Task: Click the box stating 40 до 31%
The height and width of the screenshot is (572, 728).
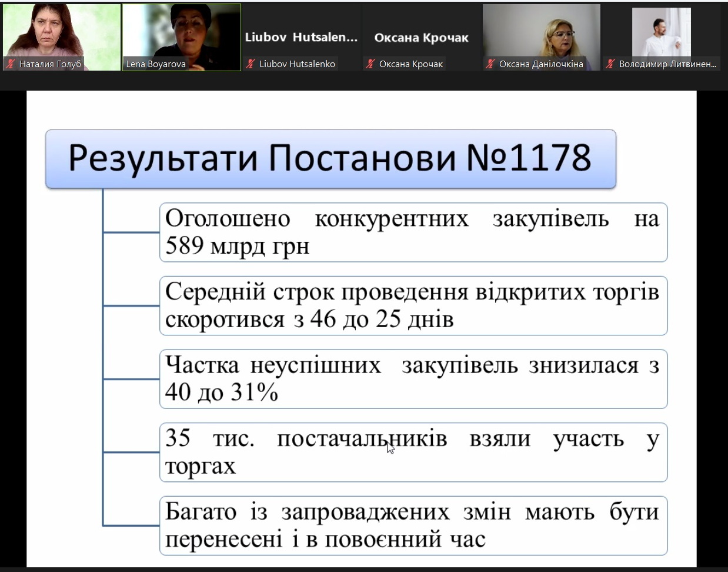Action: click(413, 379)
